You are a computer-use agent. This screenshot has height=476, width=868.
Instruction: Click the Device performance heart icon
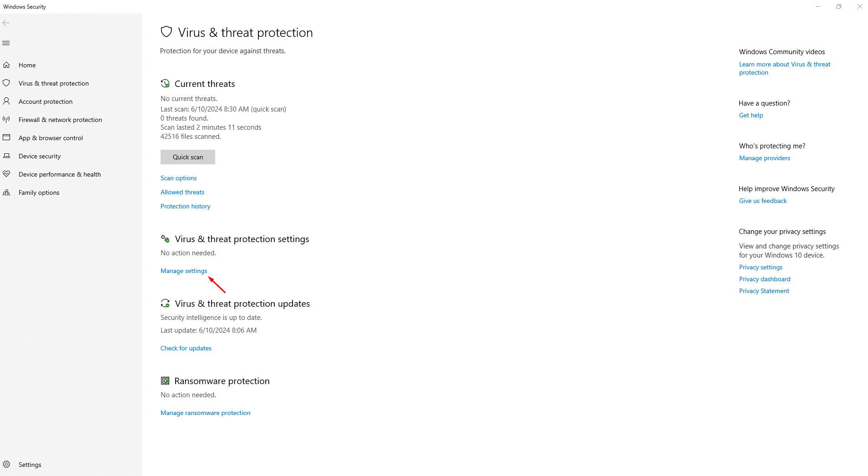coord(6,174)
